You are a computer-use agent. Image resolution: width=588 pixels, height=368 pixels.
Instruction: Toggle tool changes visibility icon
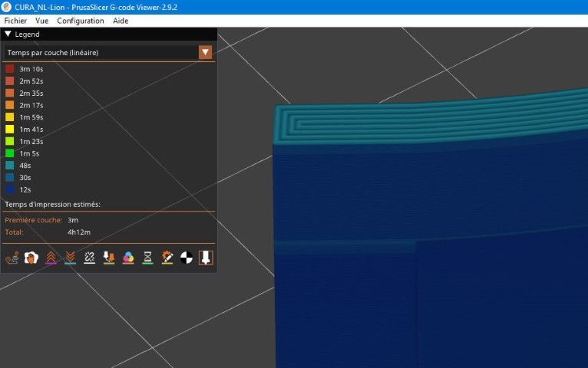(109, 258)
